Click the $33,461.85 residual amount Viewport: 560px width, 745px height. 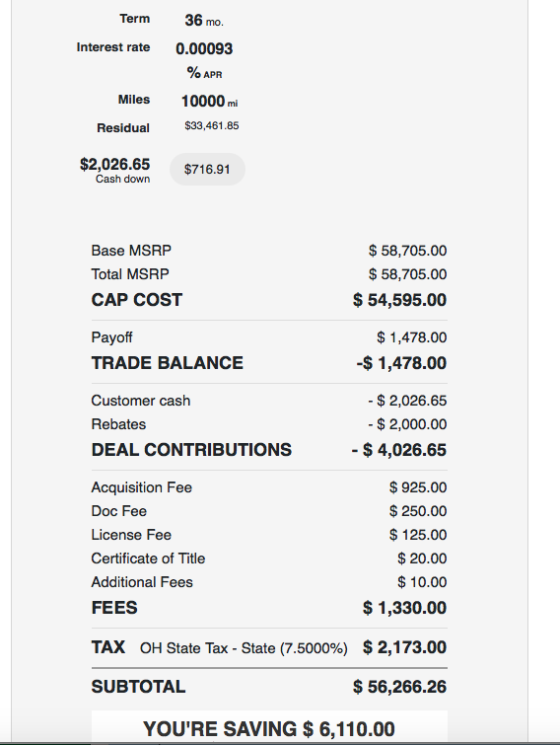(x=212, y=125)
